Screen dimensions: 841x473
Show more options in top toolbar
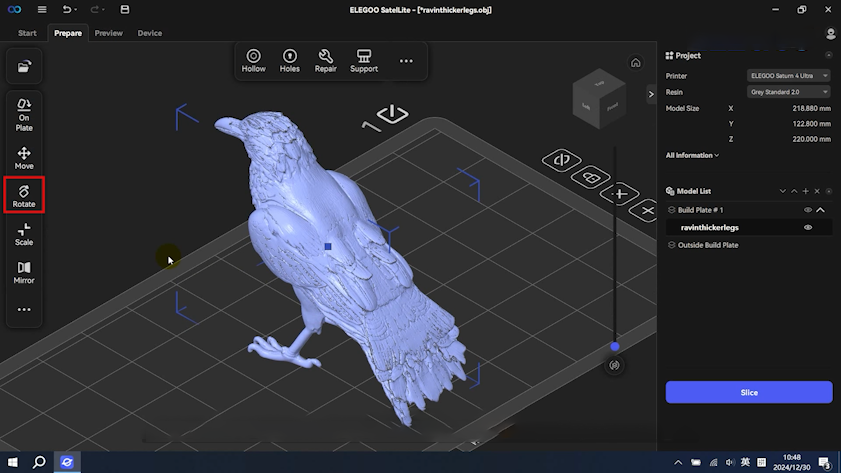point(406,61)
